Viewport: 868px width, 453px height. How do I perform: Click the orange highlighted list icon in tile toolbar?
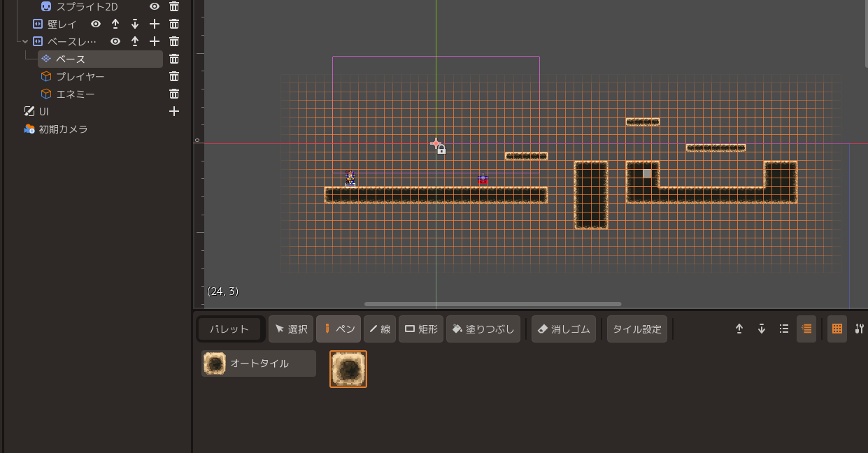click(806, 329)
